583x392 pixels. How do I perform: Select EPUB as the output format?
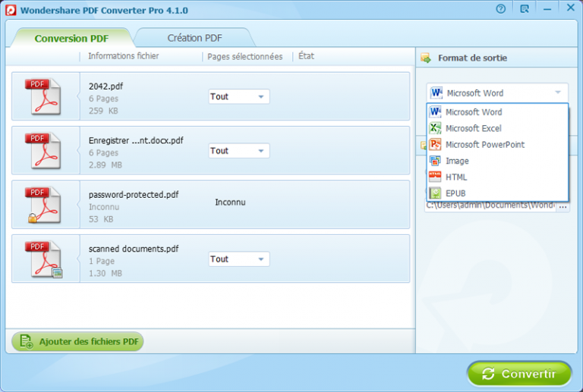tap(455, 193)
